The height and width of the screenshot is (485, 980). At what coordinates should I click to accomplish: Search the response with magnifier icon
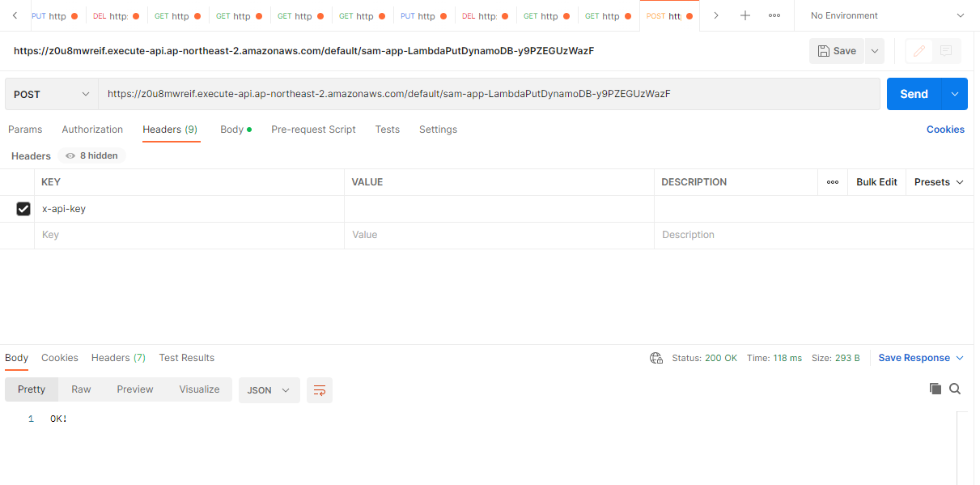pos(955,389)
